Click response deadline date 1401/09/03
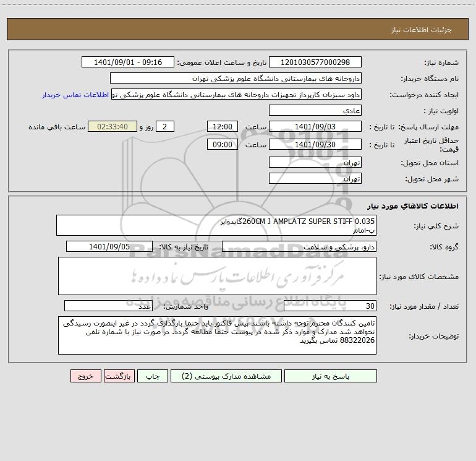Screen dimensions: 476x461 coord(315,126)
